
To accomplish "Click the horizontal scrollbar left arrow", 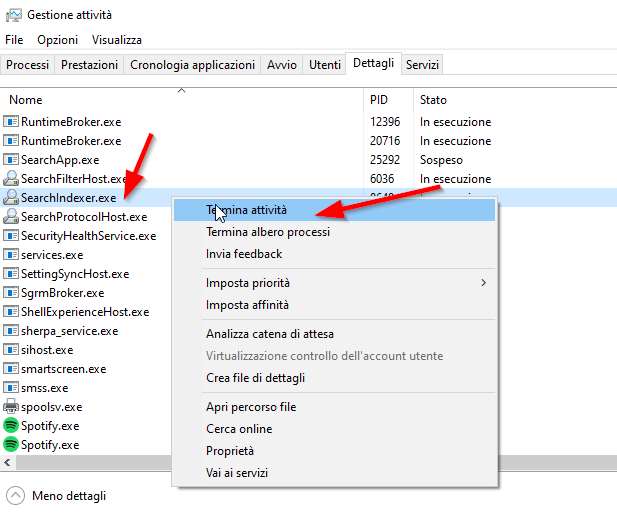I will coord(6,464).
